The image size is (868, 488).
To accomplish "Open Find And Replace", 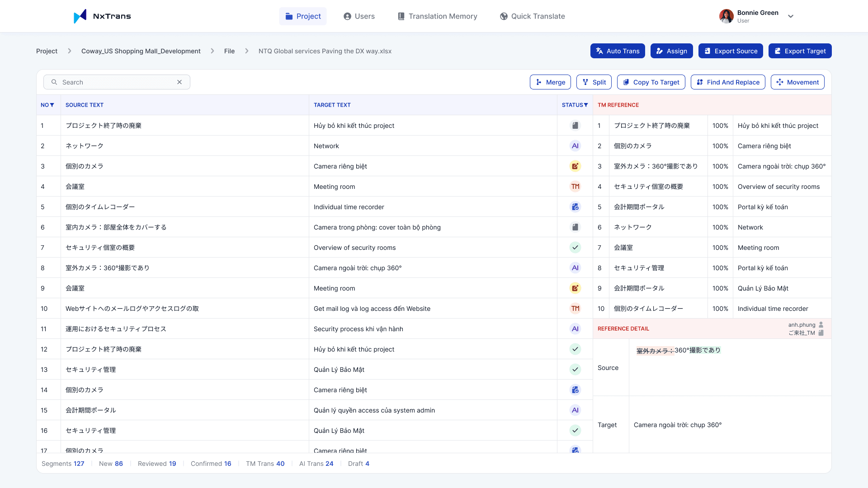I will 728,82.
